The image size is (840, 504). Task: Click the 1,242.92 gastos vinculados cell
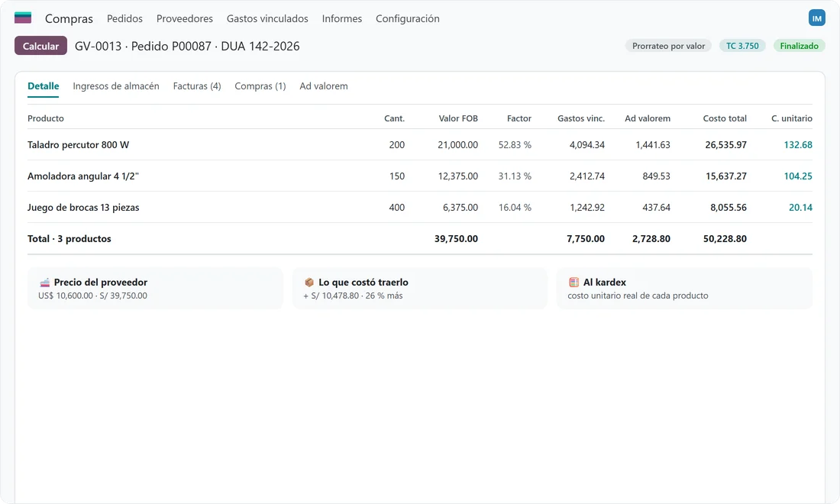click(587, 207)
